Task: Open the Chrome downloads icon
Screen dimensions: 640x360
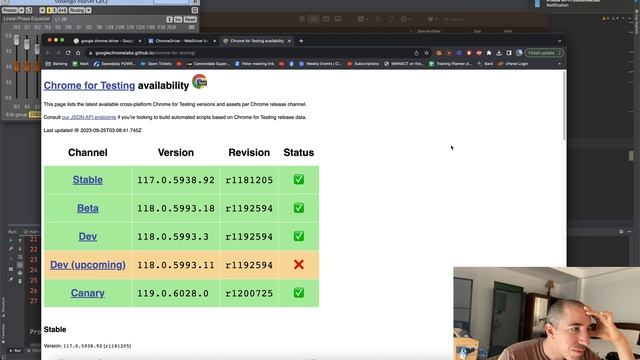Action: click(x=499, y=53)
